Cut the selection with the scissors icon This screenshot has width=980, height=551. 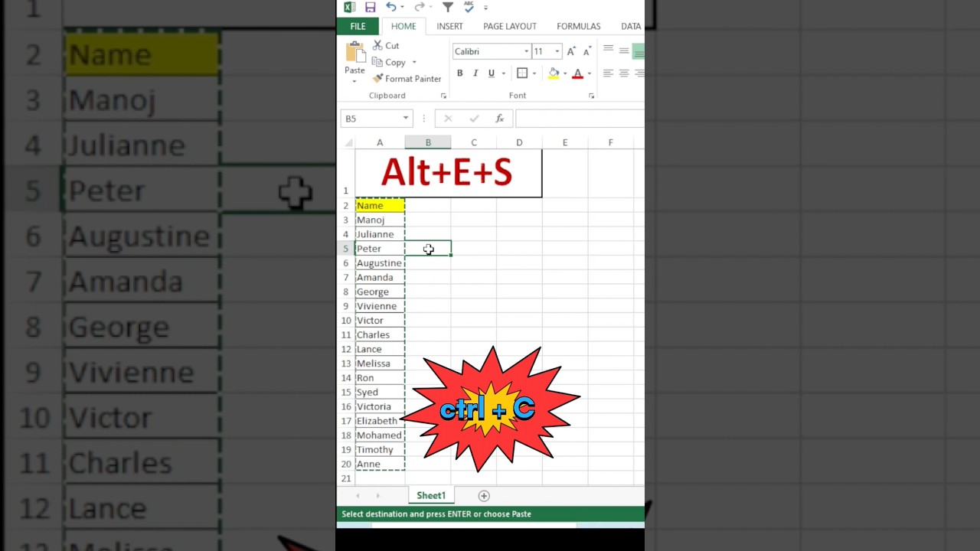386,46
